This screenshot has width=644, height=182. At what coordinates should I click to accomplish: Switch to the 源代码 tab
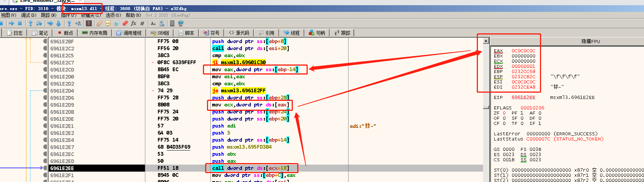tap(239, 33)
